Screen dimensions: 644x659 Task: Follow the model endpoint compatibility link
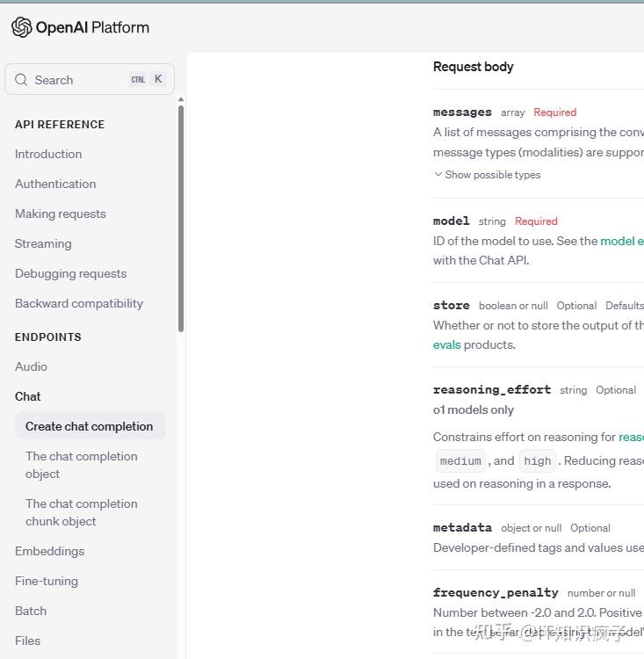(x=621, y=241)
